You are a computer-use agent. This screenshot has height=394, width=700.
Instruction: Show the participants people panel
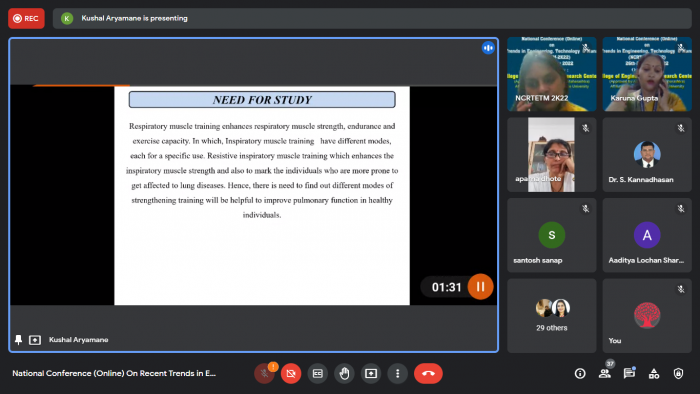point(605,373)
